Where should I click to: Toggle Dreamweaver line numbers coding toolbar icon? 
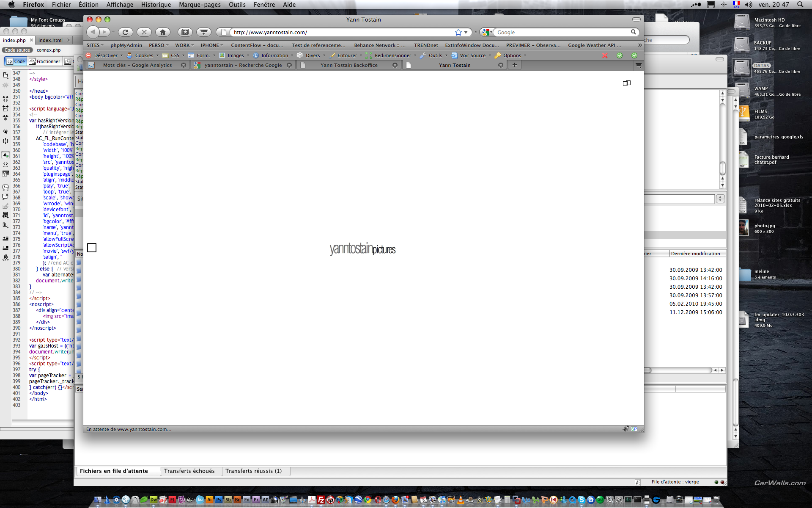(x=5, y=155)
